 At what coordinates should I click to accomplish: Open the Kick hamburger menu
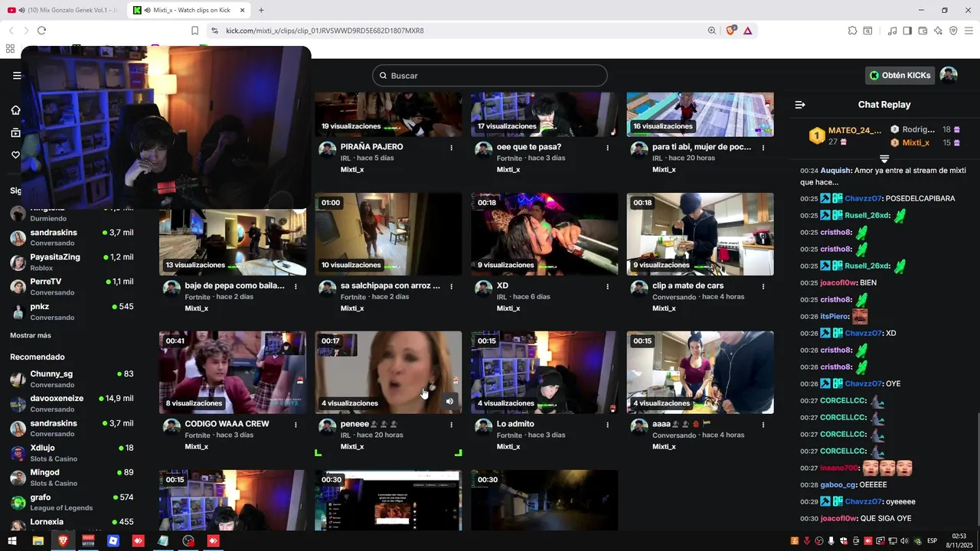coord(17,76)
